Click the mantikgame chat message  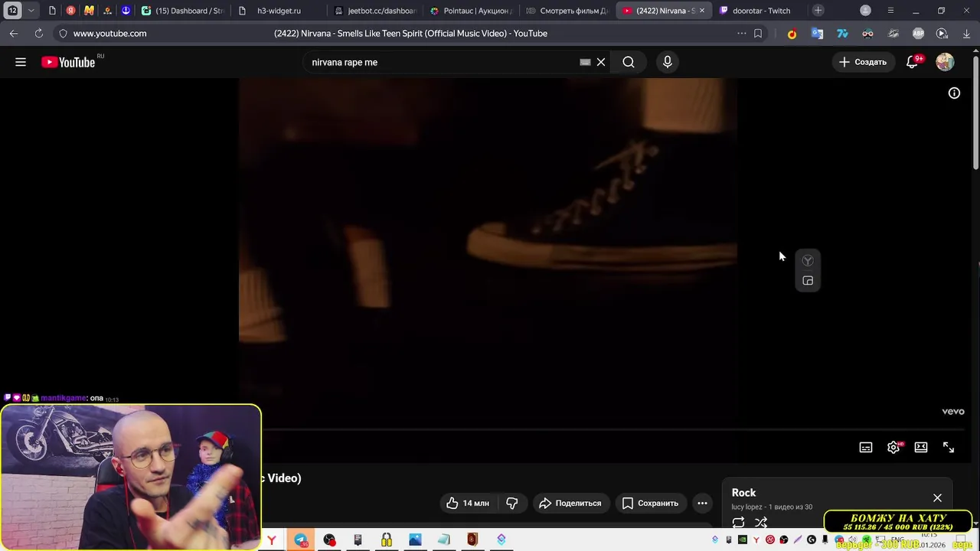click(x=61, y=399)
